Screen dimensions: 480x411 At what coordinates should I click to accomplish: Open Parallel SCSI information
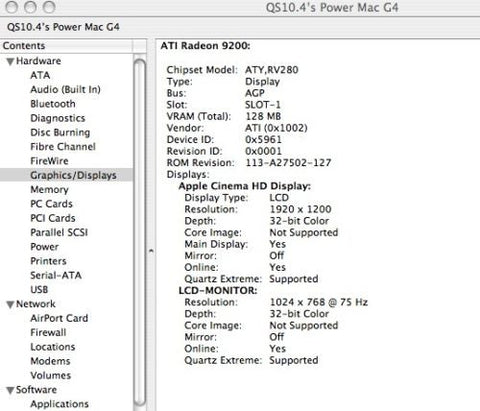pyautogui.click(x=59, y=233)
